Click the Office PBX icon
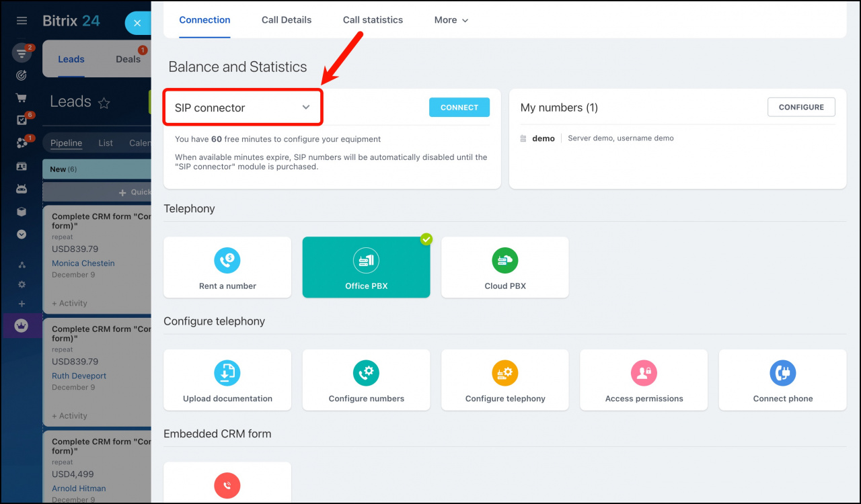The image size is (861, 504). point(367,260)
